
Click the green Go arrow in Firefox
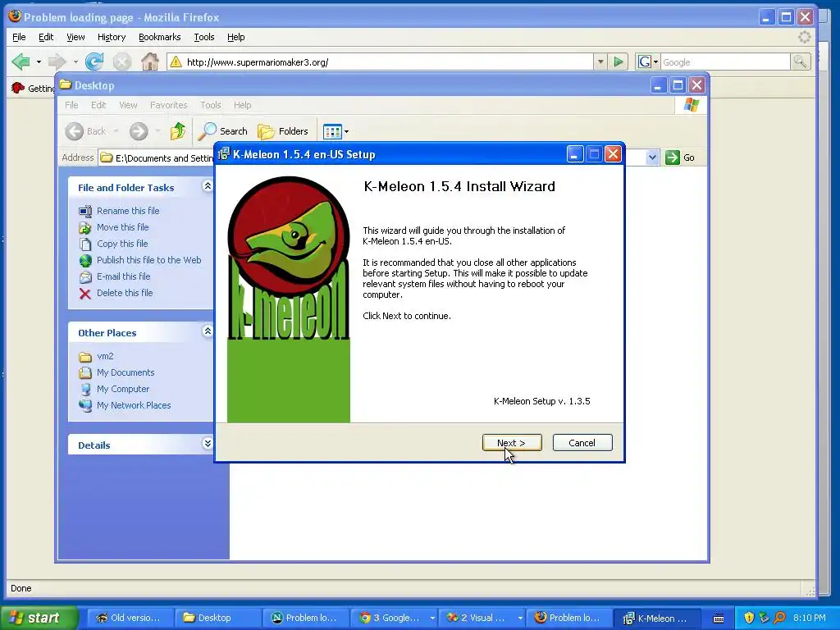click(619, 62)
